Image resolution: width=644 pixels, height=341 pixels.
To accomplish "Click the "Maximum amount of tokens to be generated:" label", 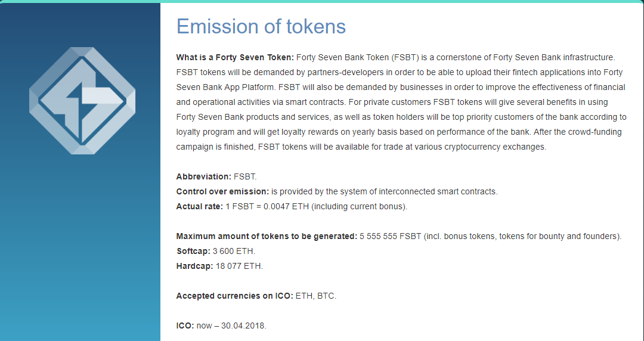I will point(267,237).
